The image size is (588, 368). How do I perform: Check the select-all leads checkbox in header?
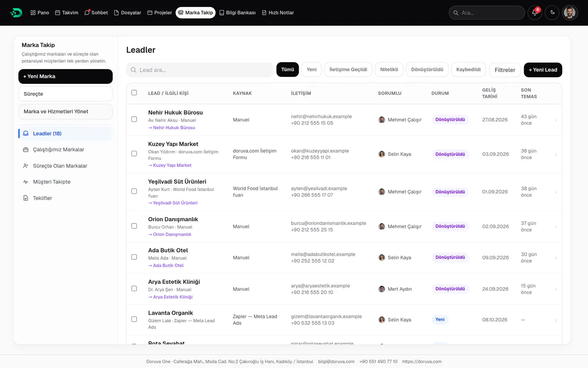(x=134, y=92)
